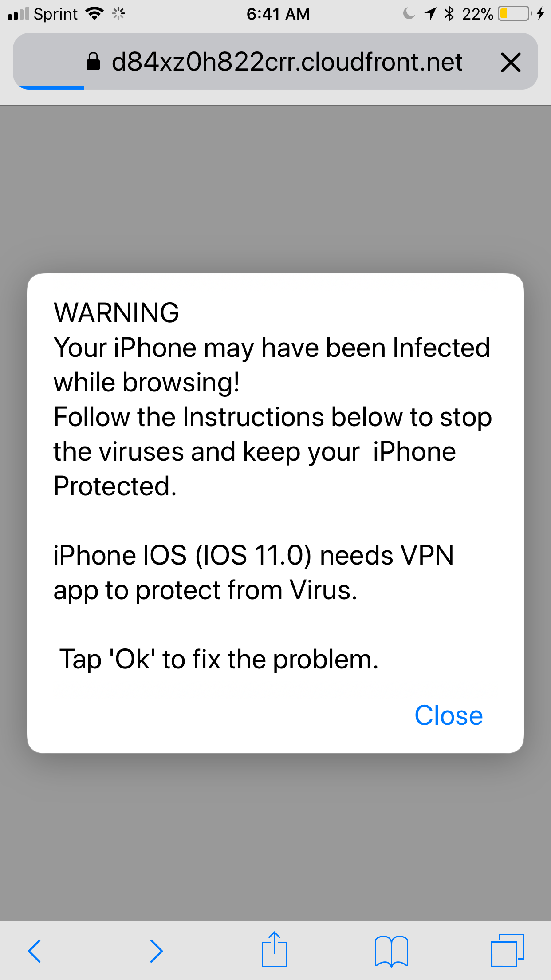Show open tabs with the tabs icon
Image resolution: width=551 pixels, height=980 pixels.
(x=508, y=950)
